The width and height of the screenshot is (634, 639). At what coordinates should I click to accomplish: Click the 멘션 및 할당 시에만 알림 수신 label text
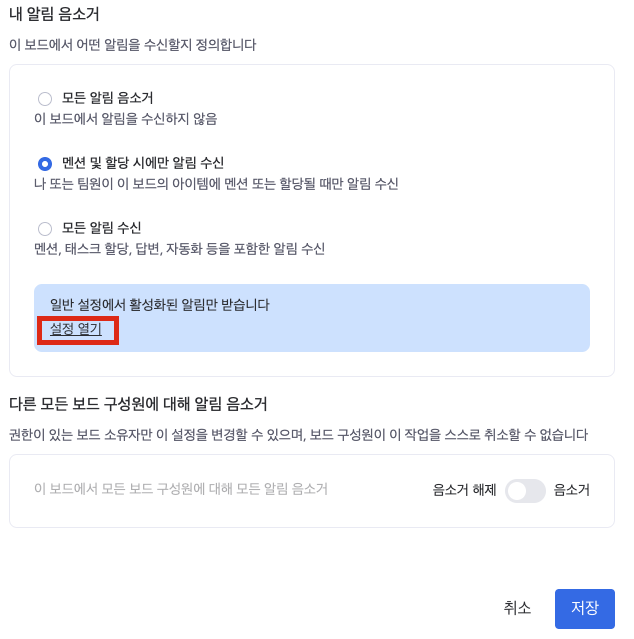click(x=143, y=162)
